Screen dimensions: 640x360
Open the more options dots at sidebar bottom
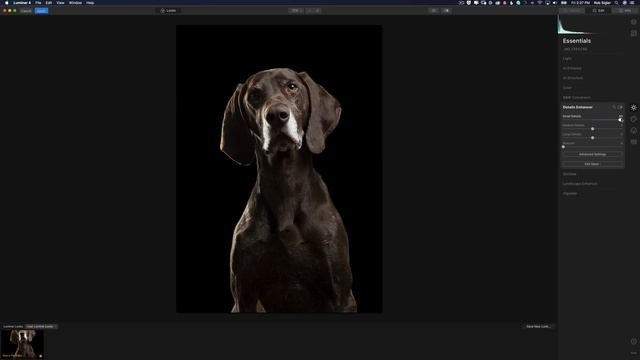click(633, 353)
